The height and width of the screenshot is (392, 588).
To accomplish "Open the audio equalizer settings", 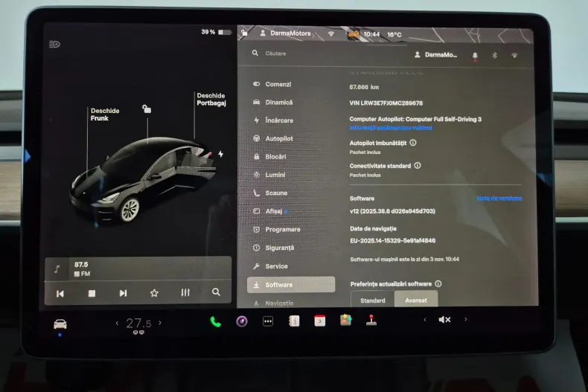I will point(185,292).
